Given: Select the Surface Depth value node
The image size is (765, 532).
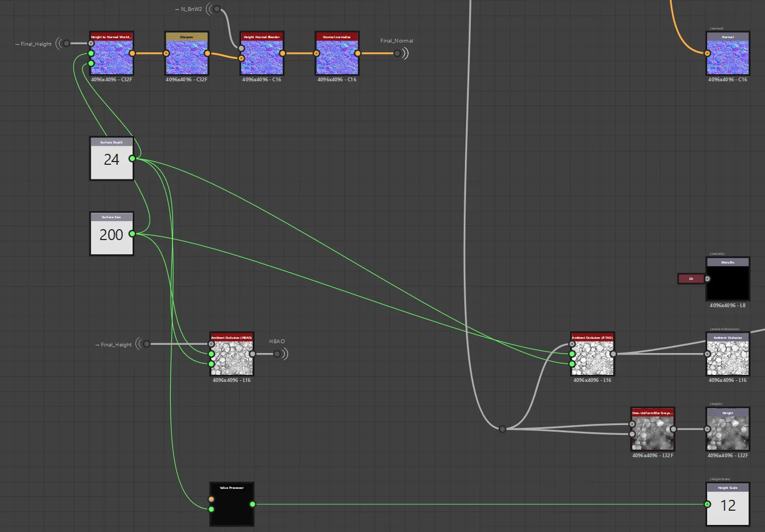Looking at the screenshot, I should [x=111, y=158].
